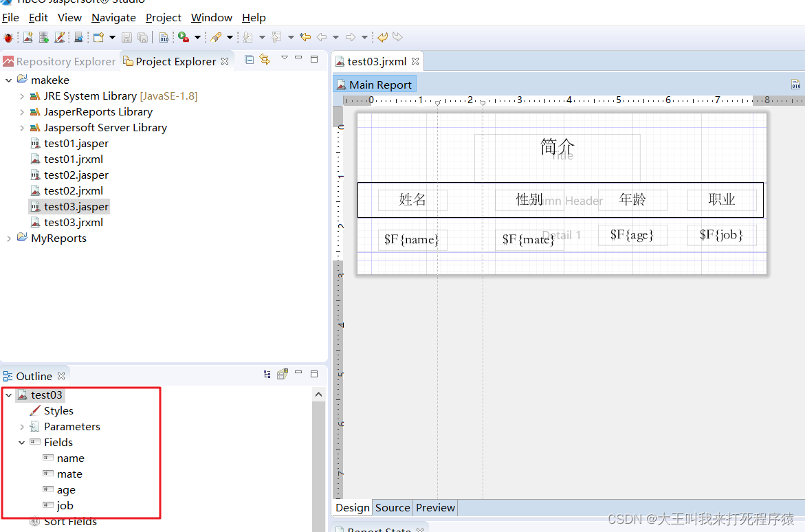This screenshot has width=805, height=532.
Task: Click the new Jasper report toolbar icon
Action: 27,37
